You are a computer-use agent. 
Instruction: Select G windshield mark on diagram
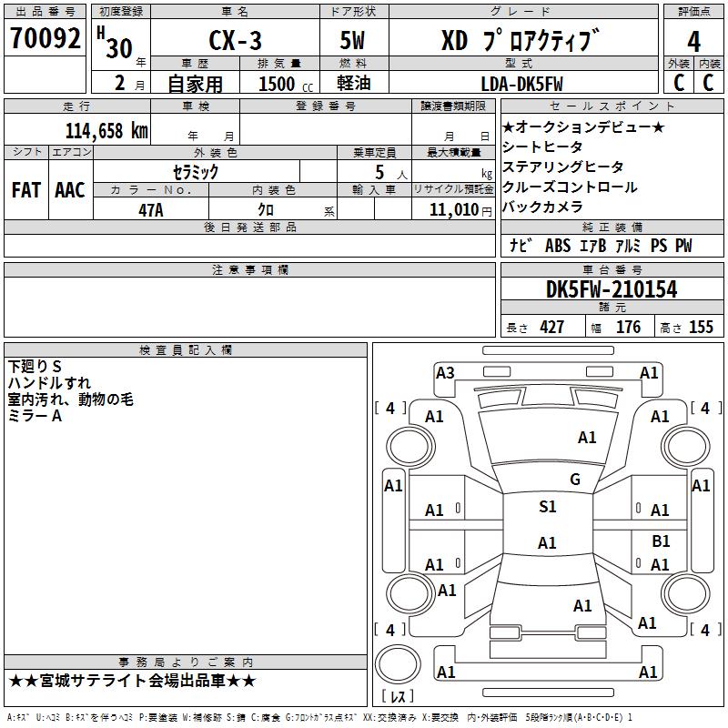(575, 480)
